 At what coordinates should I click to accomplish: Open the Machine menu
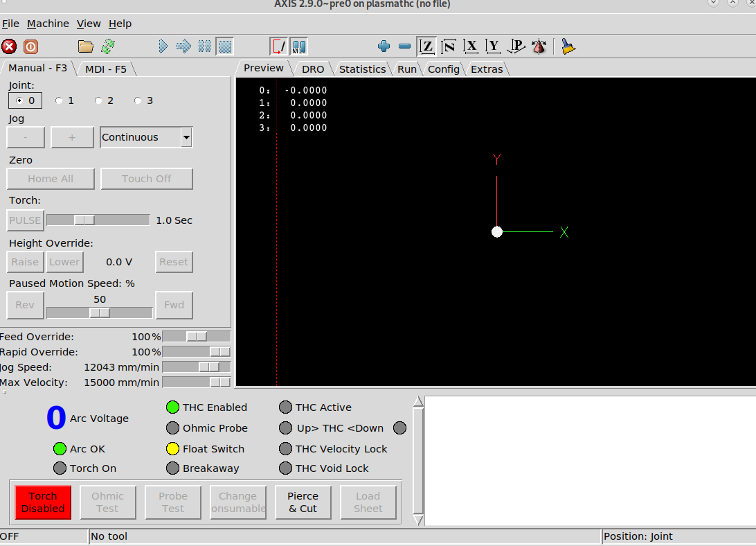coord(48,24)
